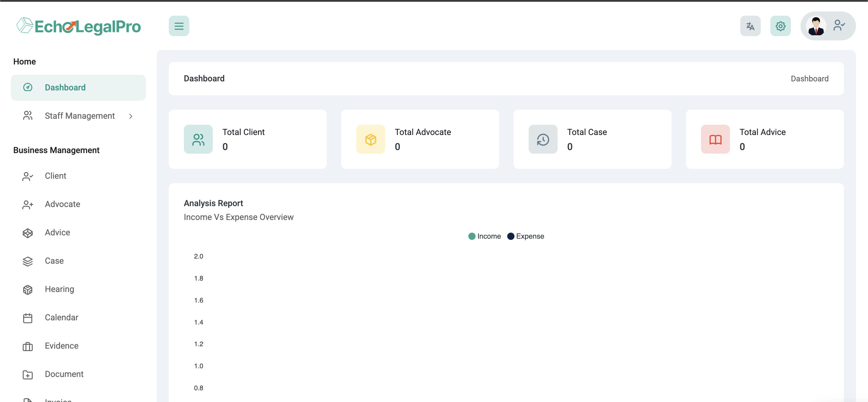Image resolution: width=868 pixels, height=402 pixels.
Task: Open the Document link in the sidebar
Action: [x=64, y=374]
